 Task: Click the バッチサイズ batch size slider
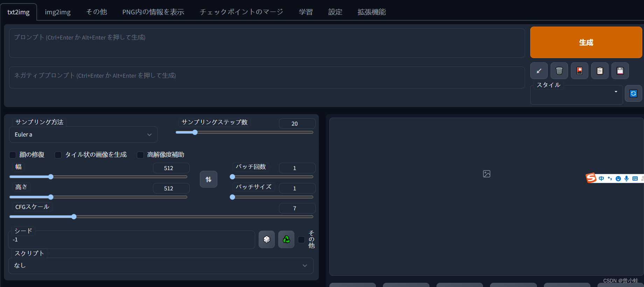[272, 197]
